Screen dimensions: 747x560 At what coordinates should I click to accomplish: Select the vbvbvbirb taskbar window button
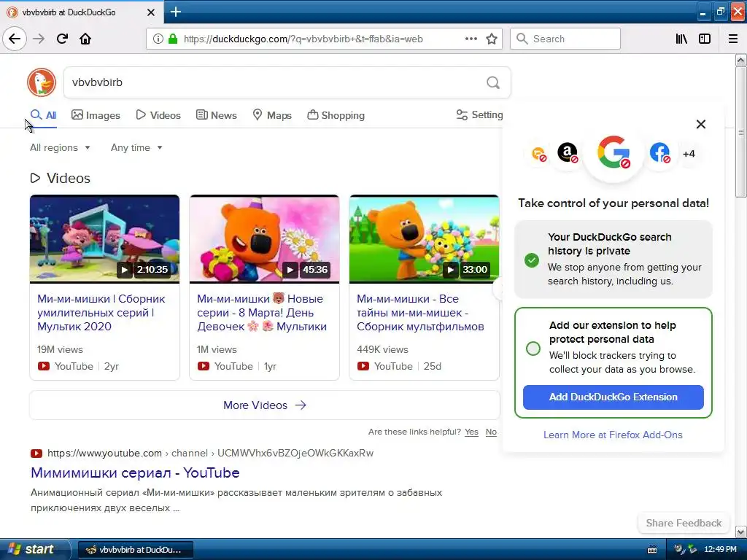pos(135,550)
